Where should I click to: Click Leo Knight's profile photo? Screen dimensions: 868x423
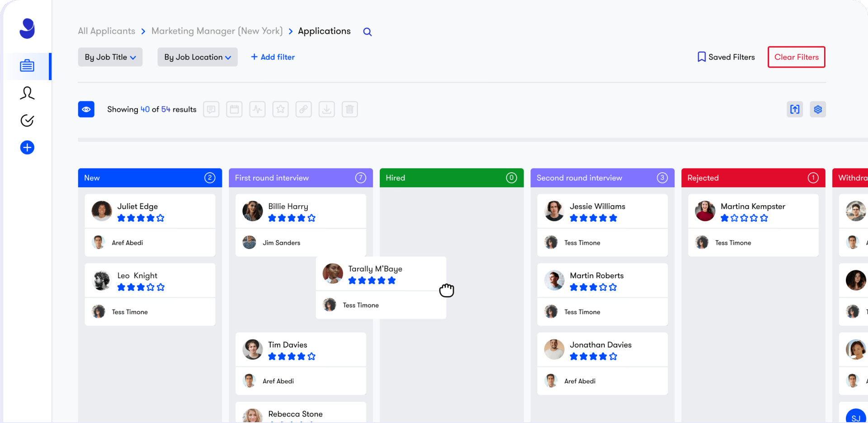tap(102, 280)
